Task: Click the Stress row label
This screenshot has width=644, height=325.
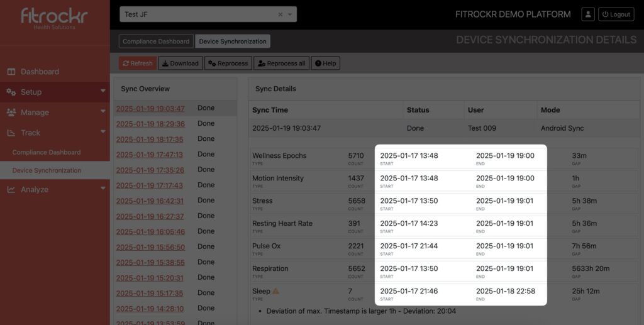Action: pyautogui.click(x=262, y=201)
